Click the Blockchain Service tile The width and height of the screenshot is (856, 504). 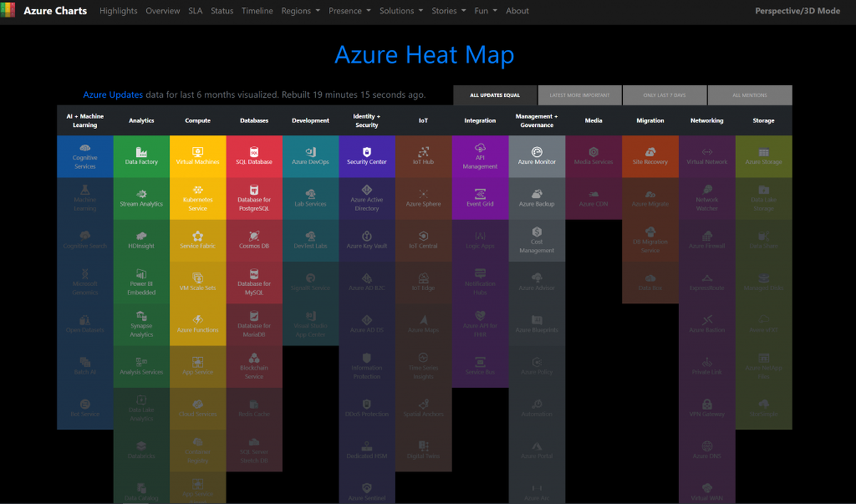point(254,366)
